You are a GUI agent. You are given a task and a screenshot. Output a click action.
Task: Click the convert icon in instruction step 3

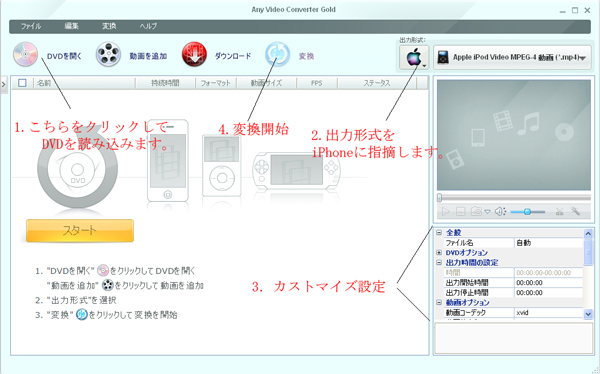tap(82, 315)
